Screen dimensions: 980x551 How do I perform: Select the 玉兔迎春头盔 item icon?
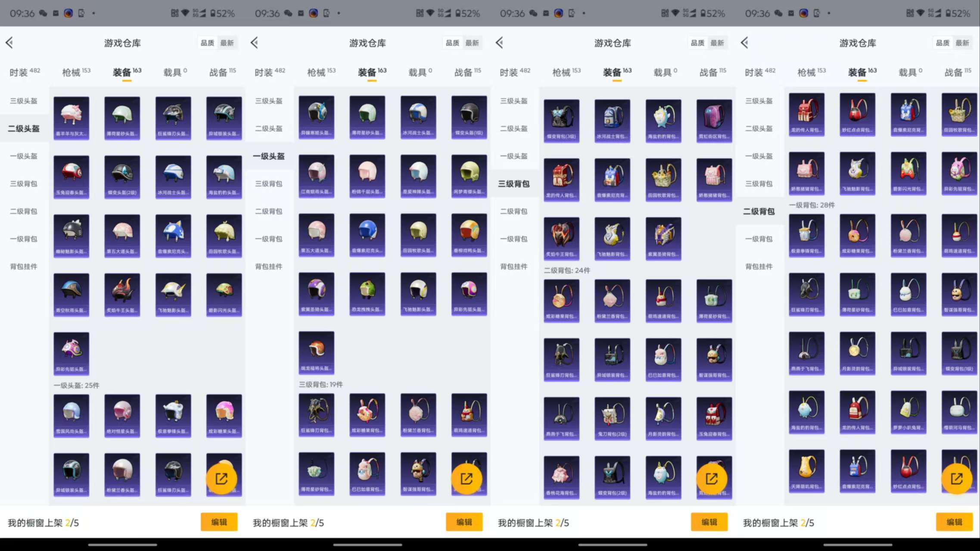(x=72, y=176)
